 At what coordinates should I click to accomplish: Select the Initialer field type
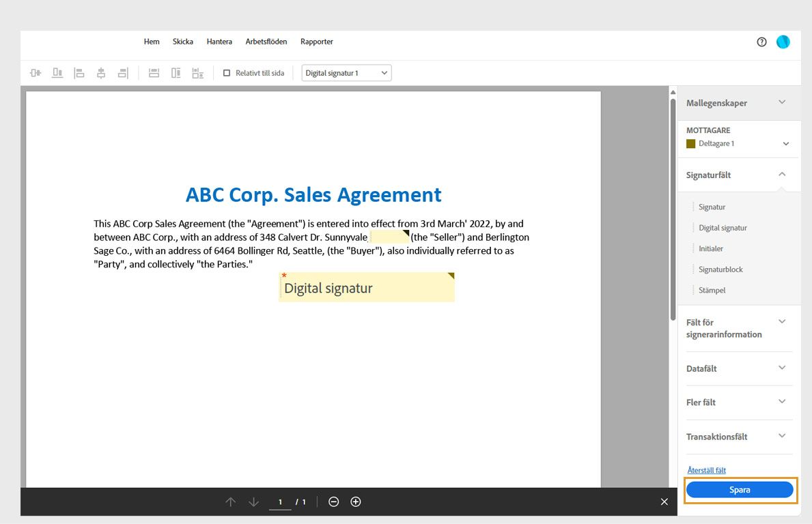(x=710, y=248)
